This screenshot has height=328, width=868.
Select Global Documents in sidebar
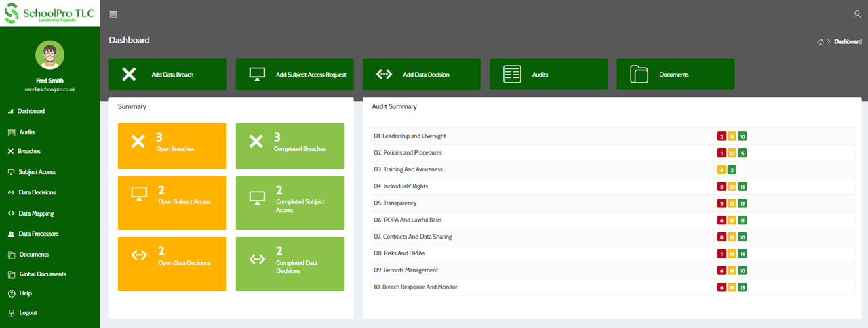pyautogui.click(x=42, y=274)
